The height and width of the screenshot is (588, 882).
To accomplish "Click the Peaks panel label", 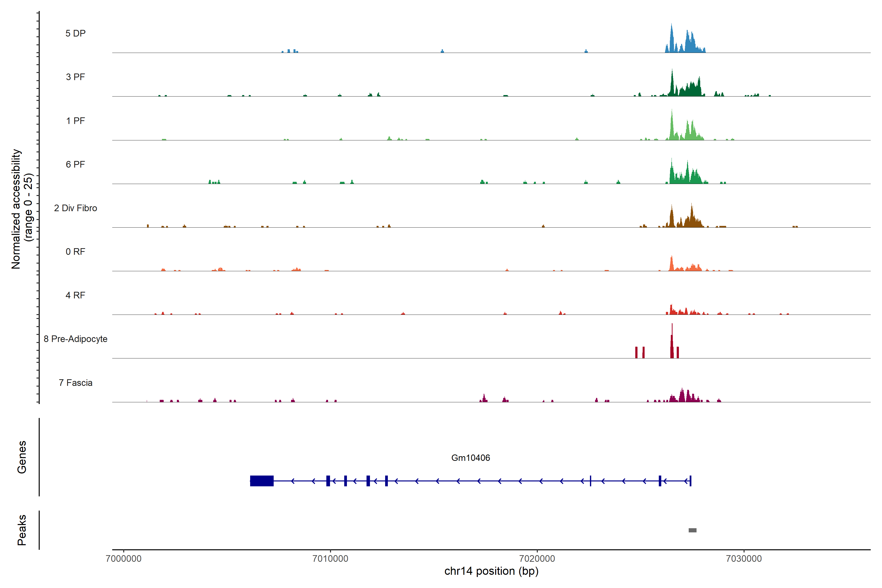I will tap(22, 529).
